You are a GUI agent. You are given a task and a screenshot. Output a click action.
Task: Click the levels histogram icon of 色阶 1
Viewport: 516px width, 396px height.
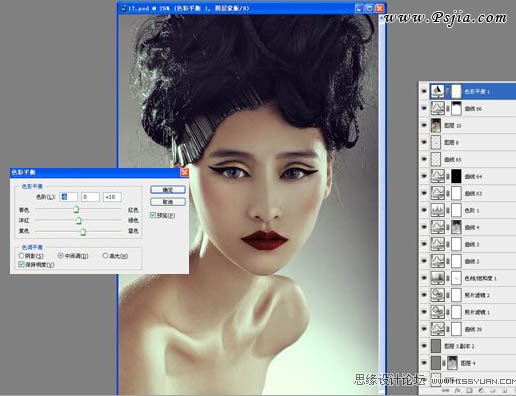437,210
